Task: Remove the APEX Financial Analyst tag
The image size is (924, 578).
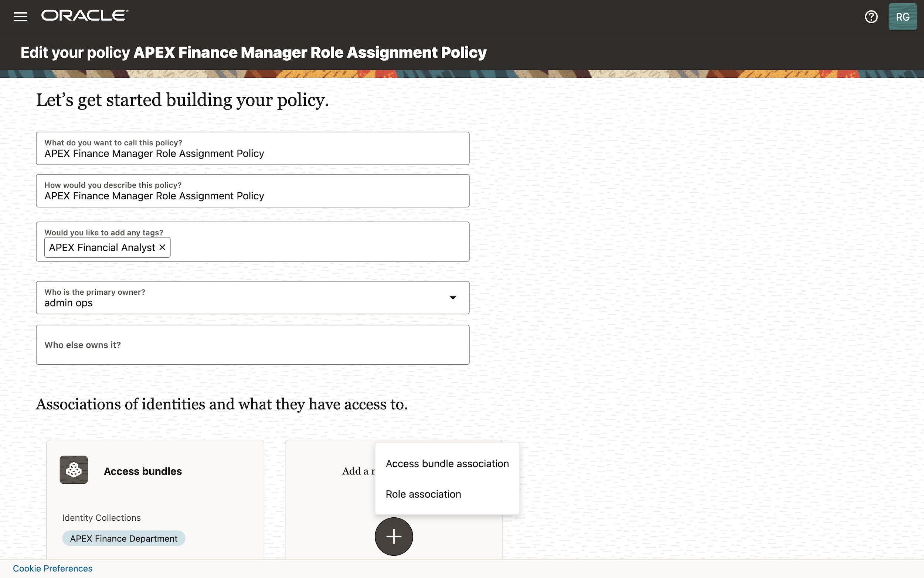Action: click(x=162, y=247)
